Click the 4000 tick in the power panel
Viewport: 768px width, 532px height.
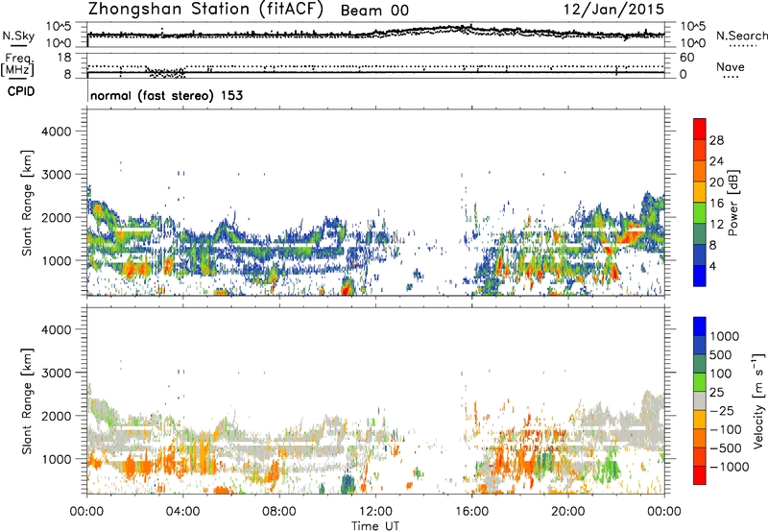click(x=56, y=132)
